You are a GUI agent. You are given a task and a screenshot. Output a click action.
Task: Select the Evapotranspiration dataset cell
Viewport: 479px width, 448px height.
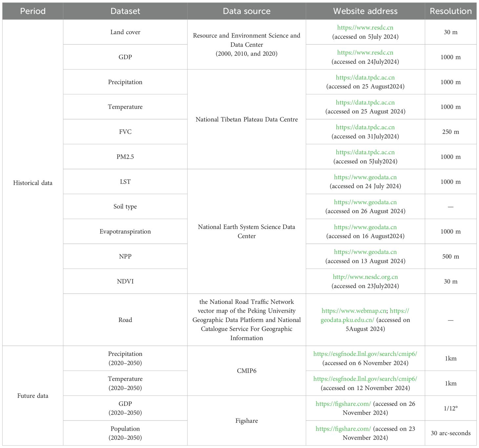pyautogui.click(x=125, y=231)
